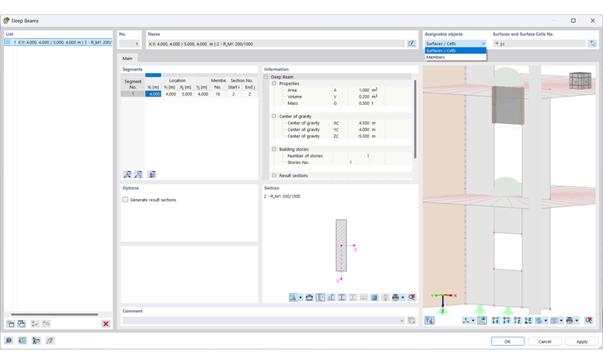Image resolution: width=603 pixels, height=364 pixels.
Task: Click the copy comment icon next to Comment field
Action: pos(412,320)
